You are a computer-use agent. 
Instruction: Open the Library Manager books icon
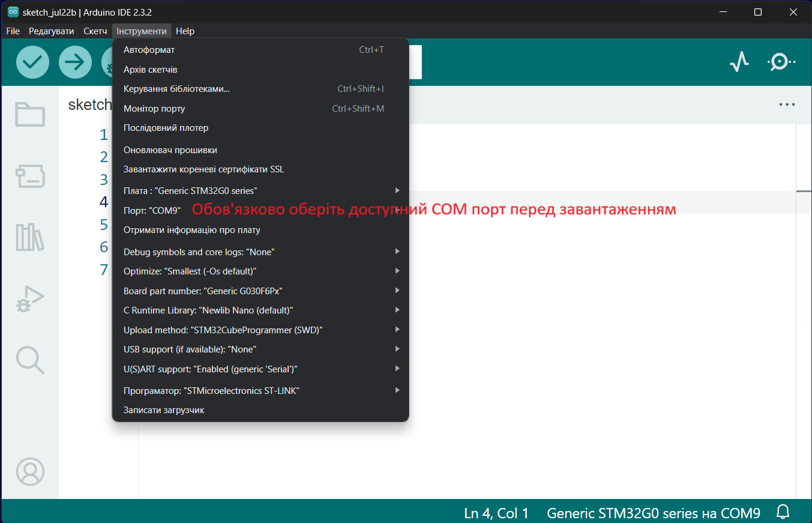[x=30, y=237]
